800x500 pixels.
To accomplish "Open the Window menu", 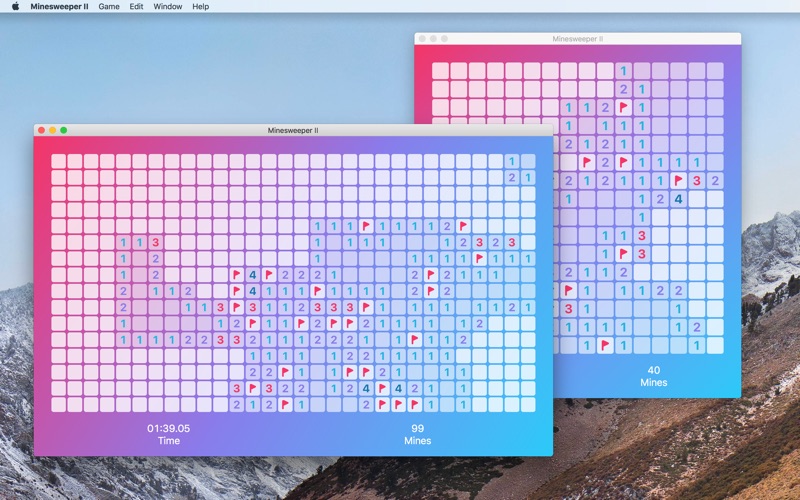I will click(x=168, y=7).
